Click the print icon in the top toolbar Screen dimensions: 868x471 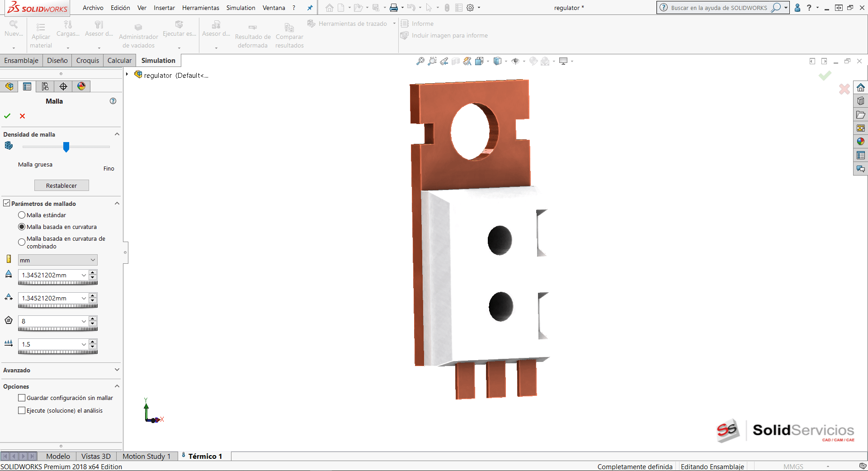click(394, 8)
